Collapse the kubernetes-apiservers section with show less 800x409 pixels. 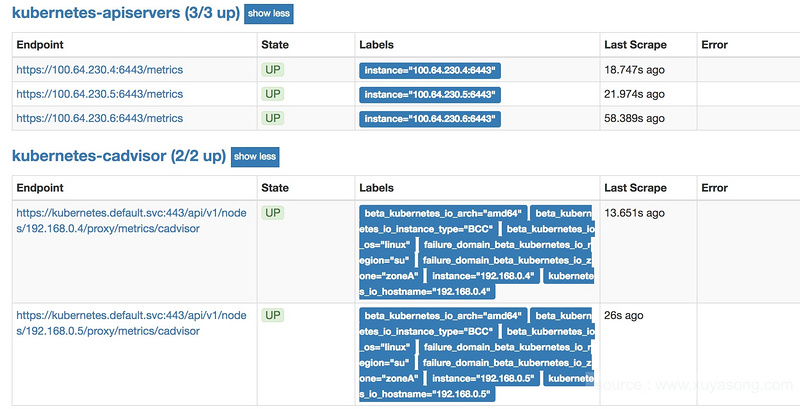pyautogui.click(x=269, y=15)
